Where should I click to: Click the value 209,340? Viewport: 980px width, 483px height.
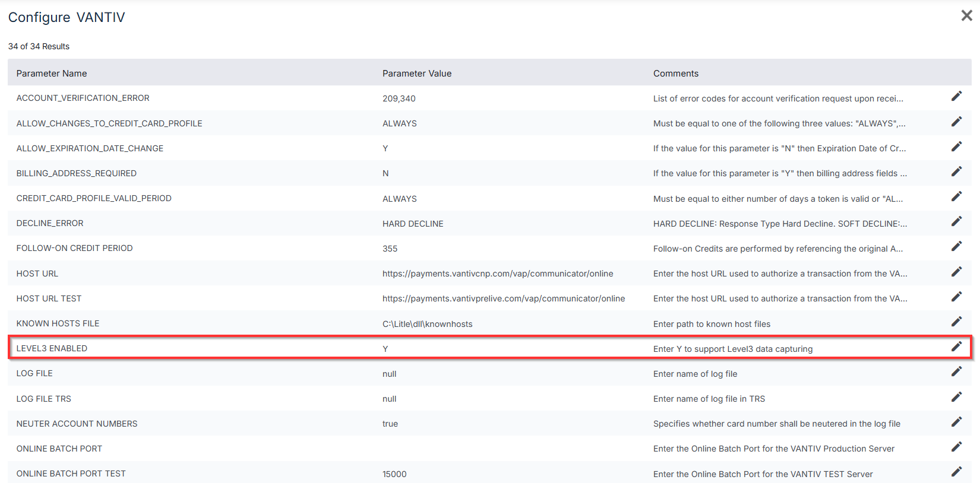(399, 98)
